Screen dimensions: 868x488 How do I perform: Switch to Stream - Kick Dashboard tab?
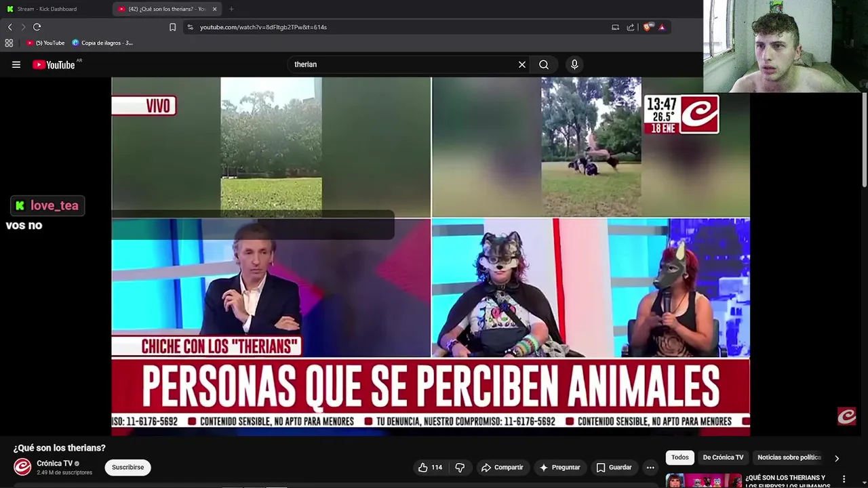click(56, 9)
